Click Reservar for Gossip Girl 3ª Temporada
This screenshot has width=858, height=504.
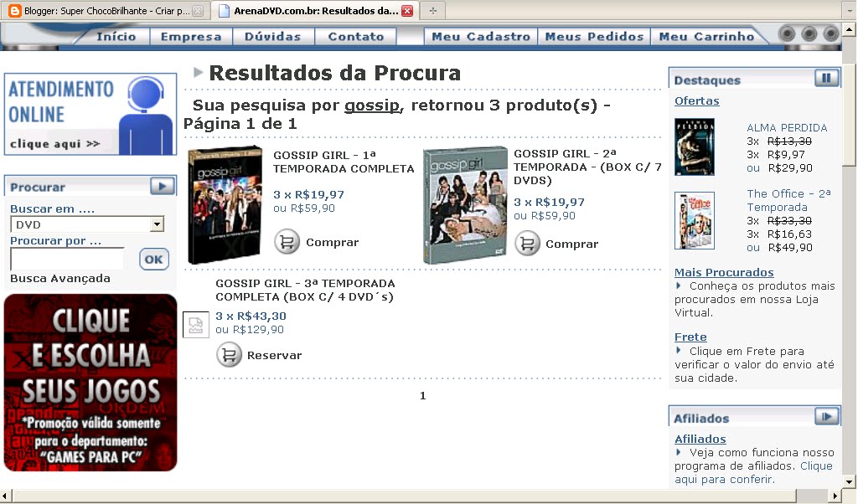click(274, 355)
